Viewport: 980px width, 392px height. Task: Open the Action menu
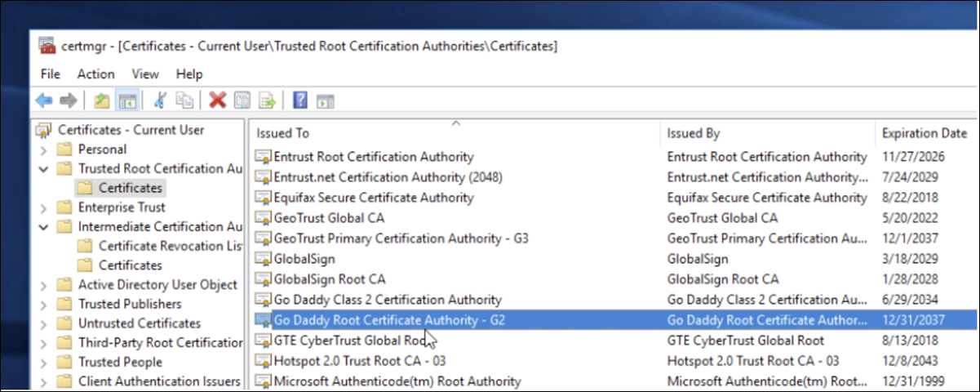click(x=95, y=73)
